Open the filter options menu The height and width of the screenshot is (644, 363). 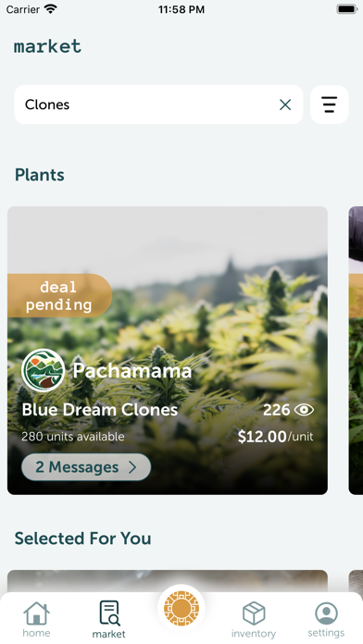click(329, 105)
